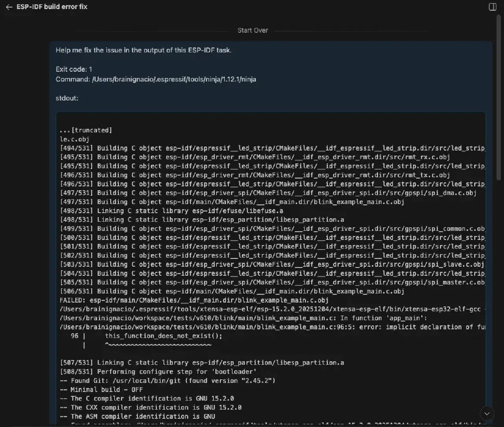Select "The ASM compiler identification is GNU" line
Screen dimensions: 504x427
point(137,416)
